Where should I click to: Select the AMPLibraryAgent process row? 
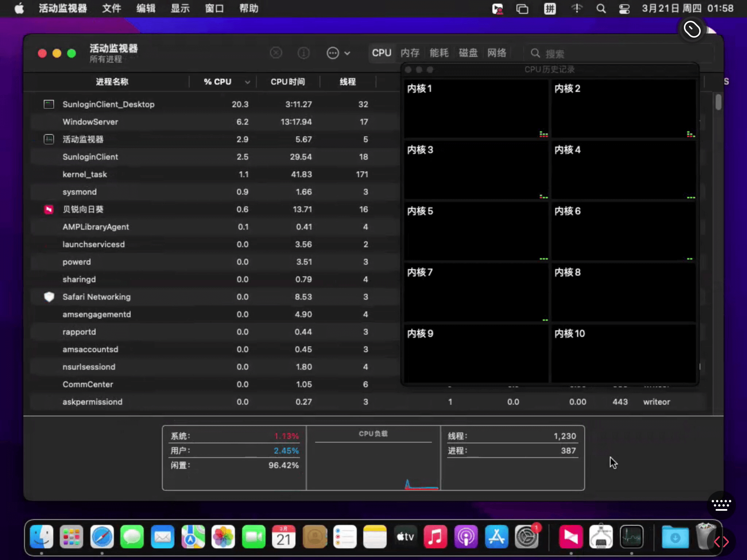215,227
